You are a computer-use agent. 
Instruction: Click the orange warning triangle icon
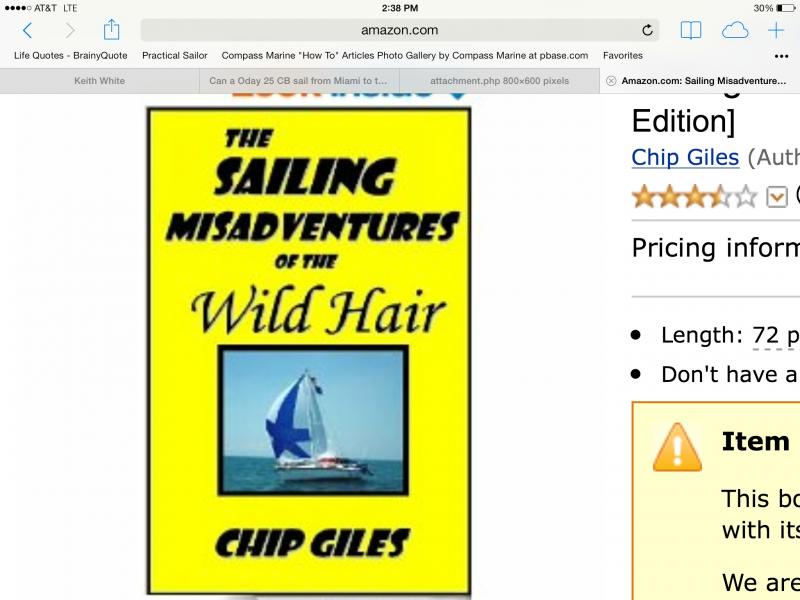click(677, 447)
